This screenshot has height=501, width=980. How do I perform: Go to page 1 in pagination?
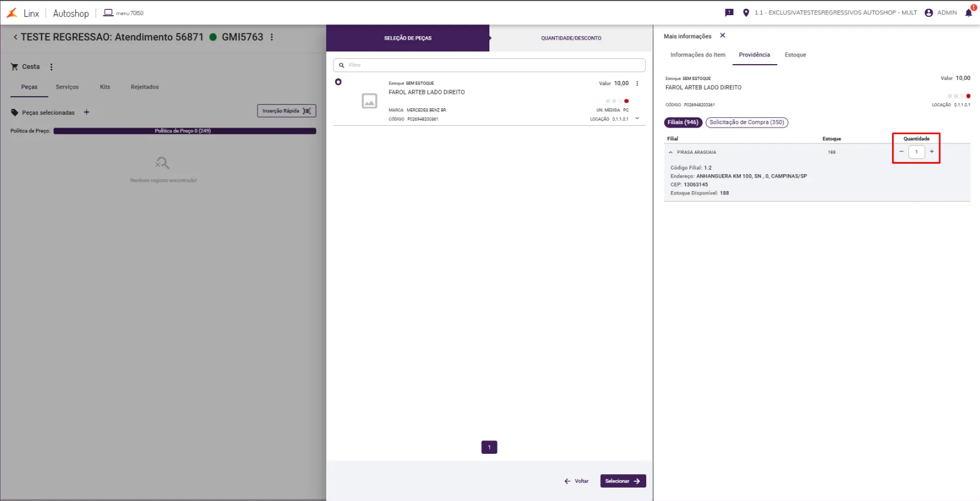pyautogui.click(x=489, y=447)
